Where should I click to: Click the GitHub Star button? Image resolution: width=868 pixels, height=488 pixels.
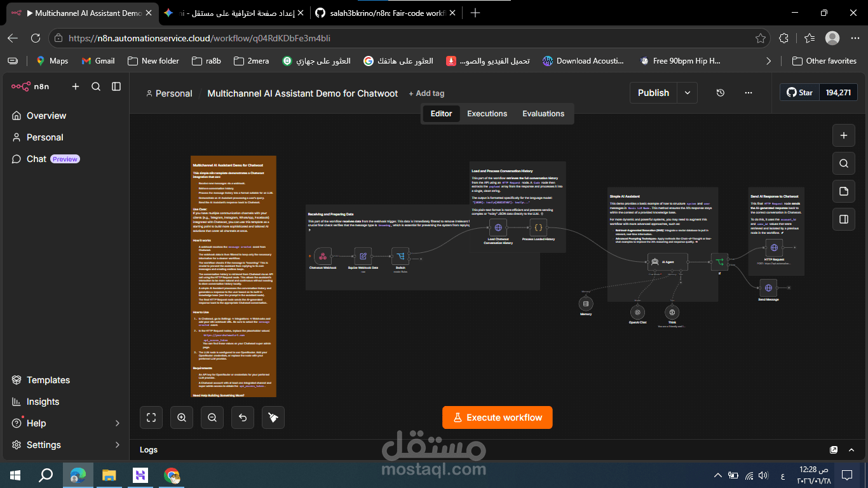(x=800, y=93)
